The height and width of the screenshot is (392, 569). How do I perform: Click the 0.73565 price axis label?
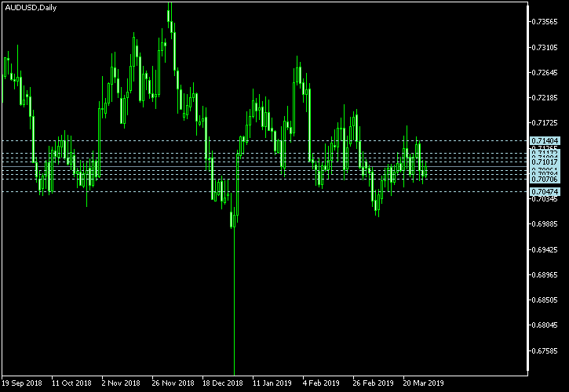(x=545, y=22)
